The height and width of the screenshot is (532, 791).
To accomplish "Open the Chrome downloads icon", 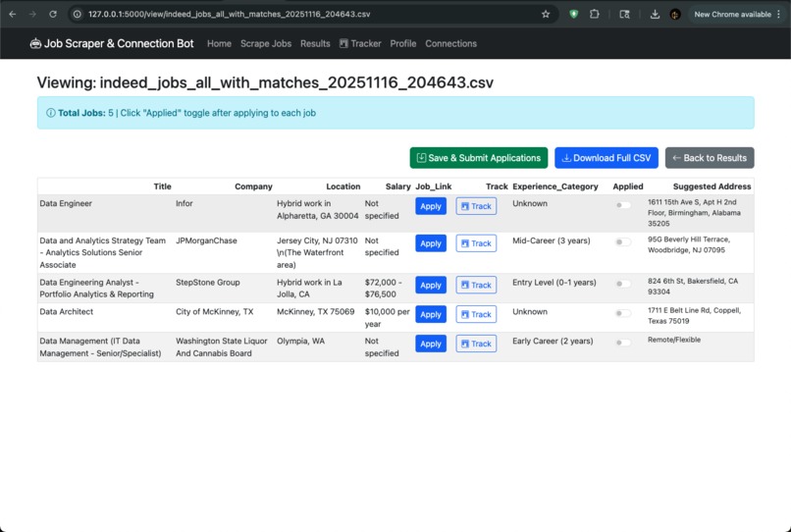I will (655, 14).
